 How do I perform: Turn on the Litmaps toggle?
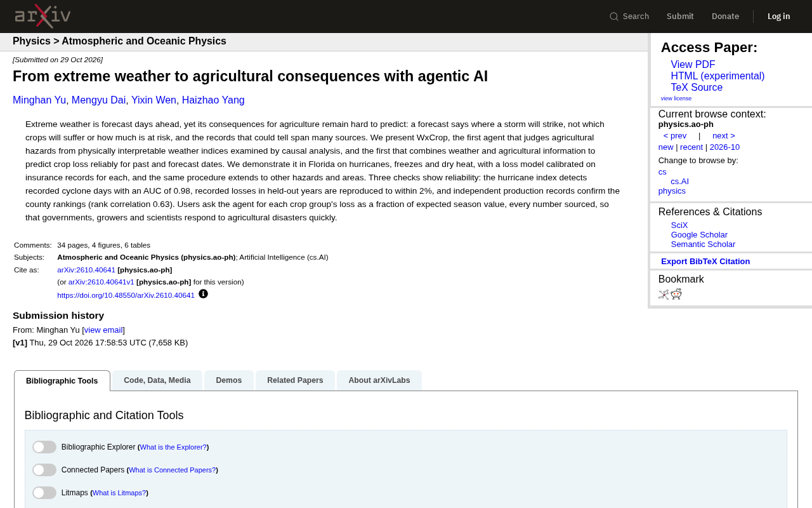[44, 493]
